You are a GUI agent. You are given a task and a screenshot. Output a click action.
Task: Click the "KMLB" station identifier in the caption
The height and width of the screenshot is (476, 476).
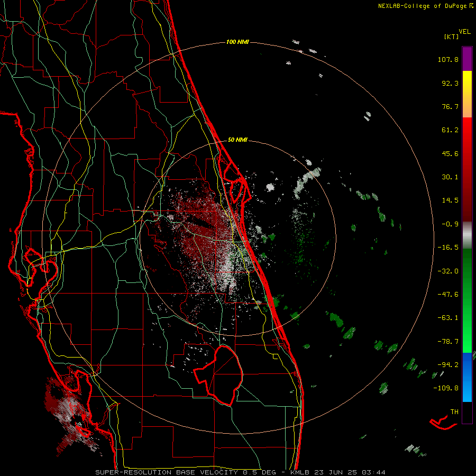(x=300, y=472)
